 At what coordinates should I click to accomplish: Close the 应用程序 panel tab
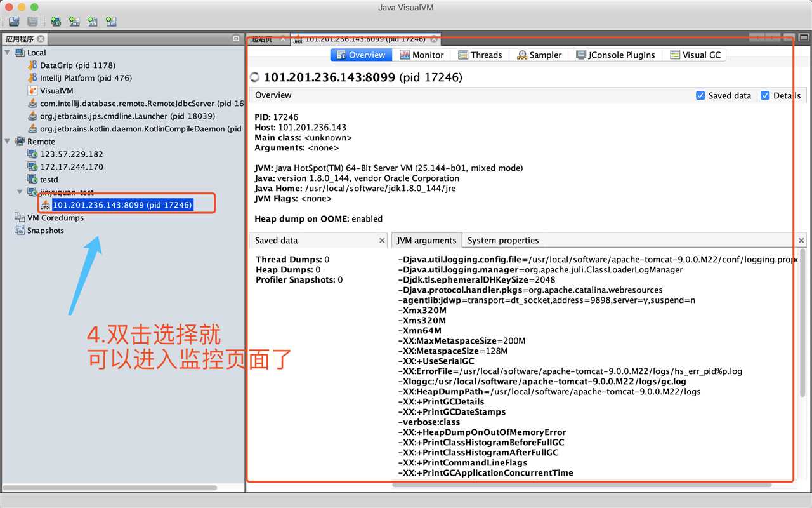tap(41, 39)
